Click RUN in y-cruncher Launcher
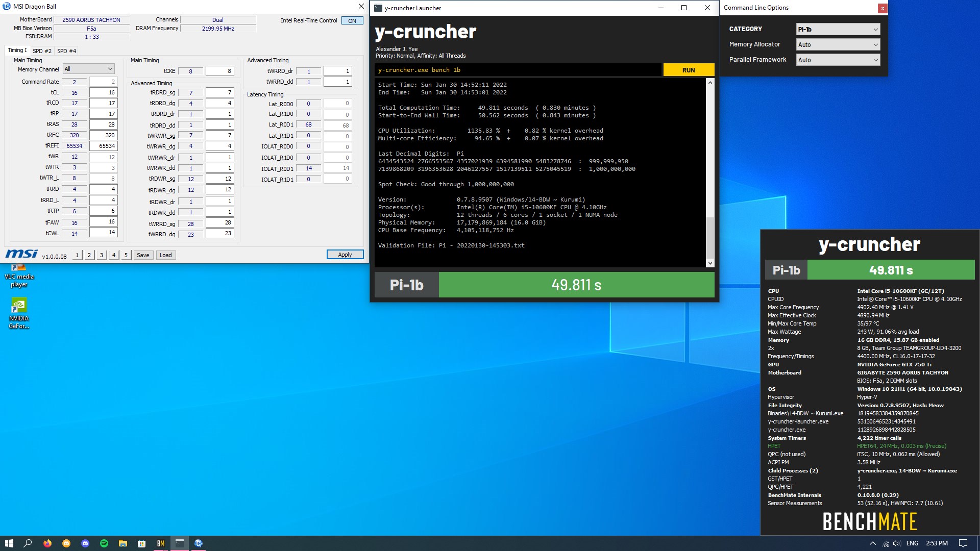The image size is (980, 551). click(x=689, y=70)
